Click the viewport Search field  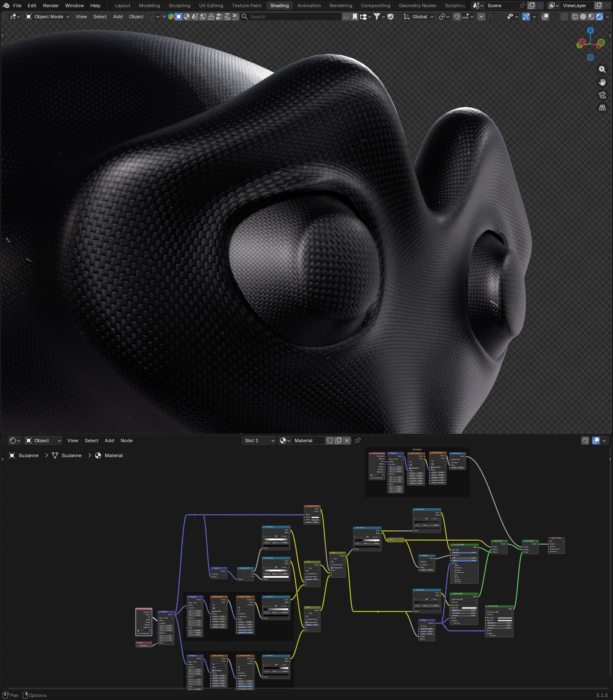click(x=291, y=17)
